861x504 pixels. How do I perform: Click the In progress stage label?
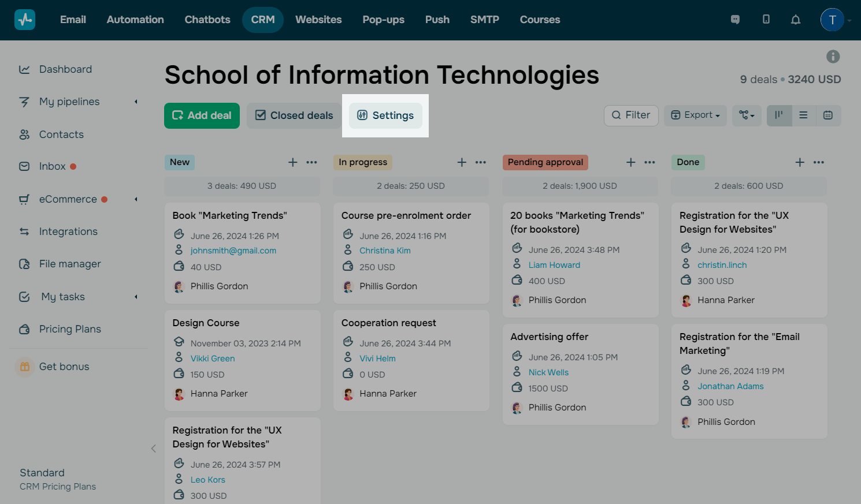(363, 162)
